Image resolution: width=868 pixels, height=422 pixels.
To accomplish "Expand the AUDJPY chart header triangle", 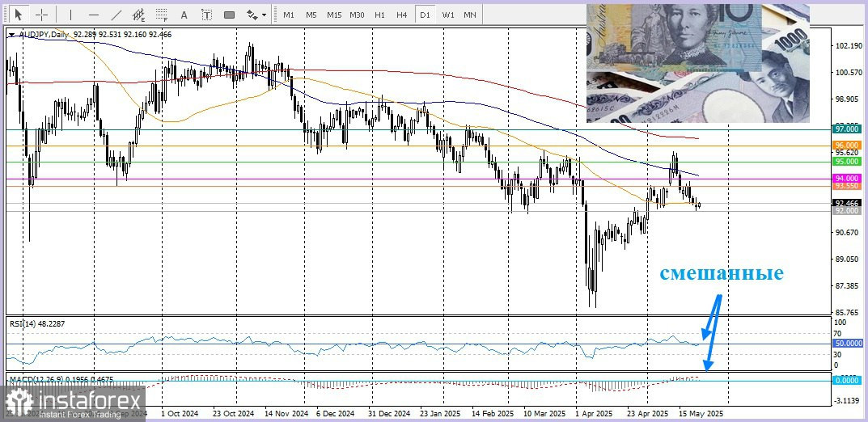I will click(11, 35).
